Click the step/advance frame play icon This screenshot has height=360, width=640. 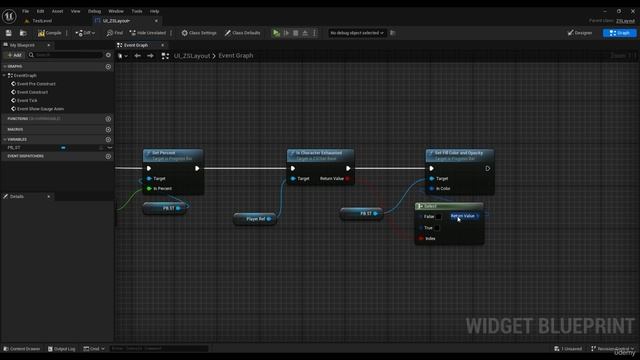(x=287, y=33)
